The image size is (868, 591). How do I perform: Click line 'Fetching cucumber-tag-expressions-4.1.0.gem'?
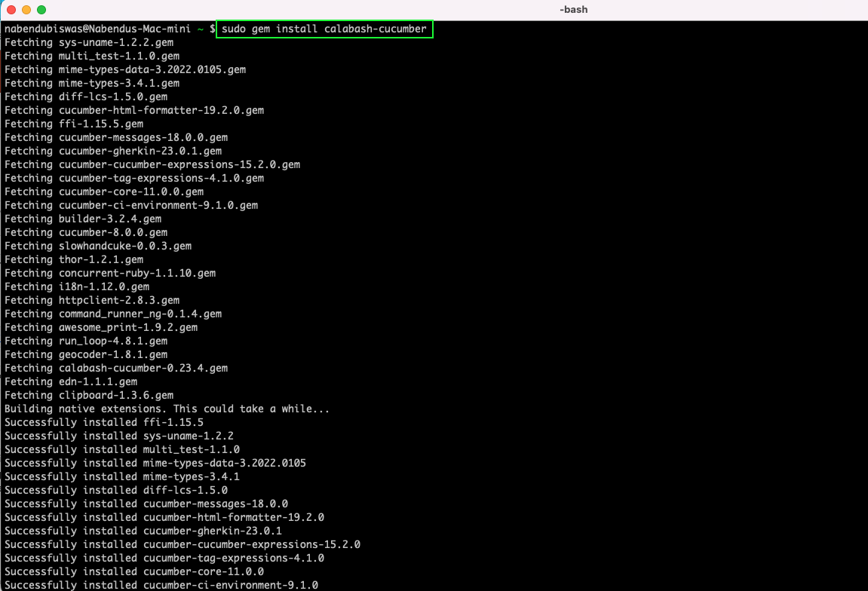(134, 178)
